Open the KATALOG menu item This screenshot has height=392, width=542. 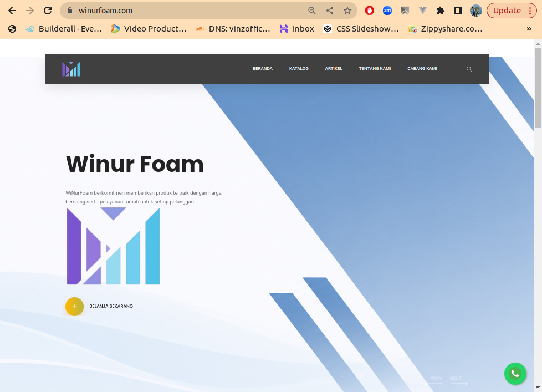[299, 68]
